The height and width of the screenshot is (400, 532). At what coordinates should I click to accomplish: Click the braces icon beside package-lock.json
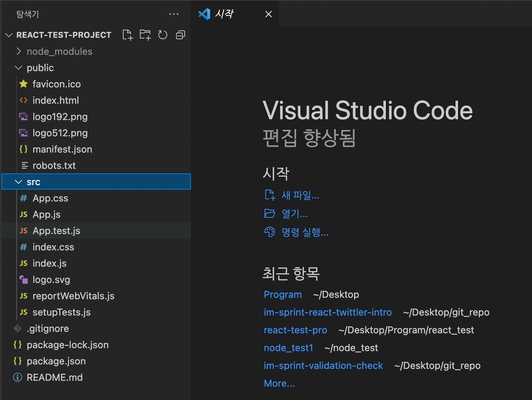pyautogui.click(x=18, y=345)
